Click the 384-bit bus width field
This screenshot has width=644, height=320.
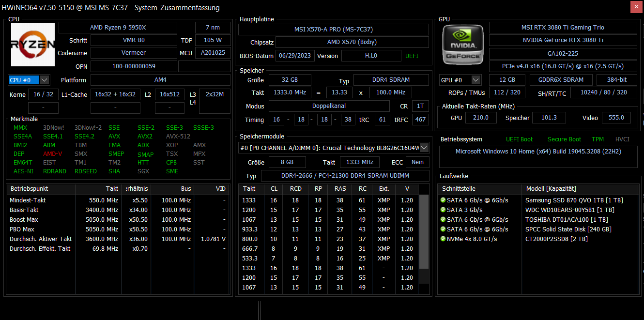click(x=616, y=80)
